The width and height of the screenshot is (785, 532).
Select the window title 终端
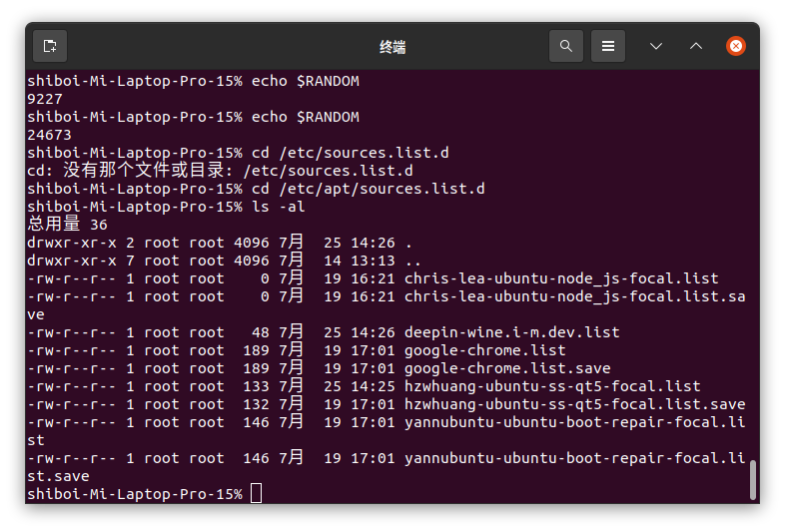392,47
